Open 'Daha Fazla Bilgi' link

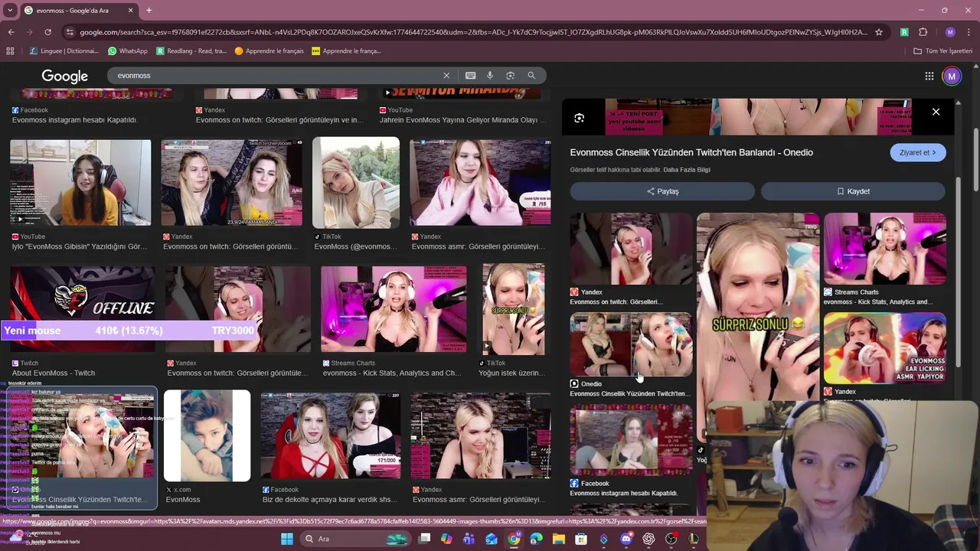[x=687, y=170]
